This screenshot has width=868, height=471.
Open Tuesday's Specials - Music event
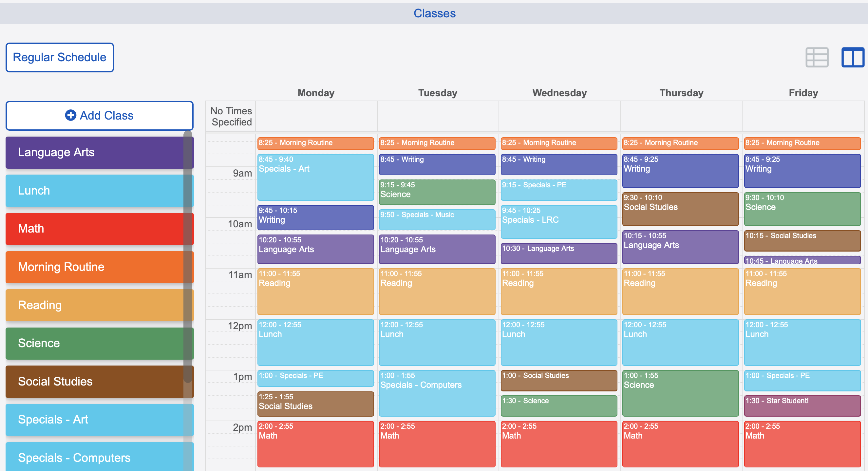coord(437,220)
